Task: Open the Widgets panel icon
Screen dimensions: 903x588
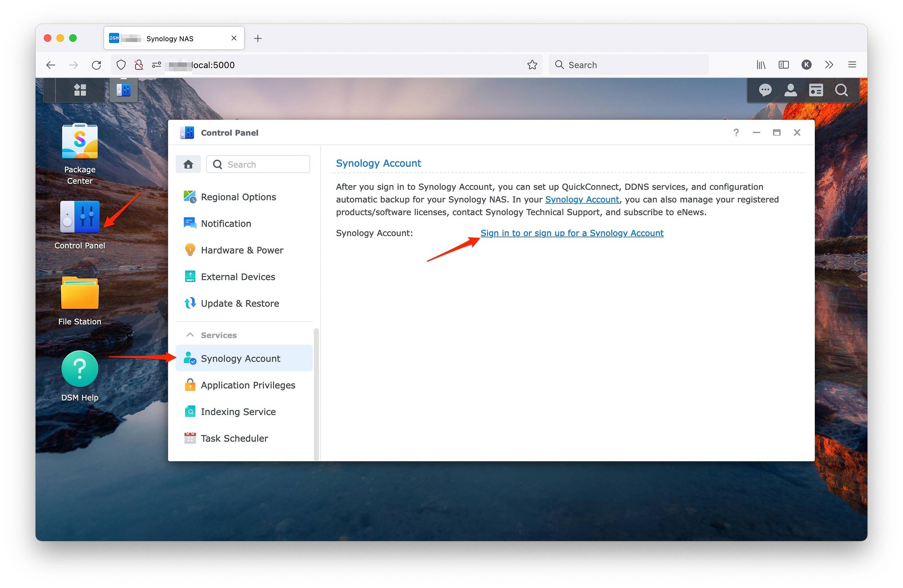Action: pyautogui.click(x=816, y=90)
